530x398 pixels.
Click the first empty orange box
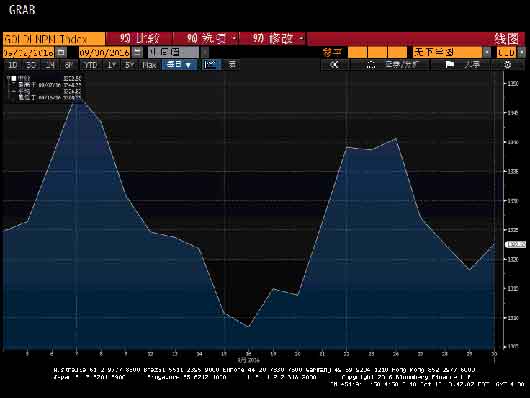pos(357,52)
